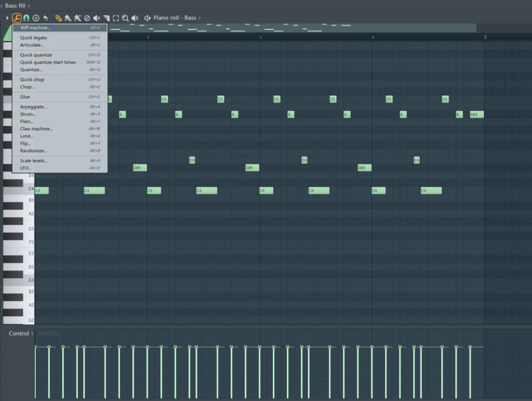532x401 pixels.
Task: Click the stamp chord icon
Action: point(35,18)
